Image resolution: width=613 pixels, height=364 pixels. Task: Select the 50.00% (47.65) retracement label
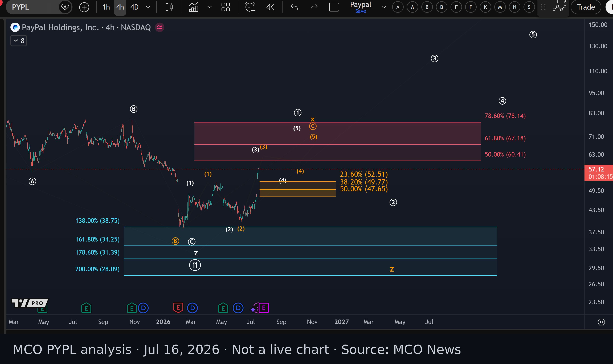pos(364,189)
